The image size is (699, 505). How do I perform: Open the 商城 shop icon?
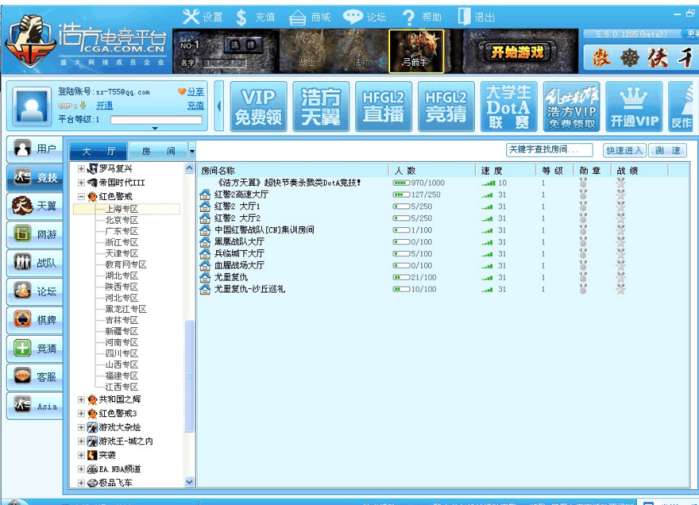click(x=310, y=17)
